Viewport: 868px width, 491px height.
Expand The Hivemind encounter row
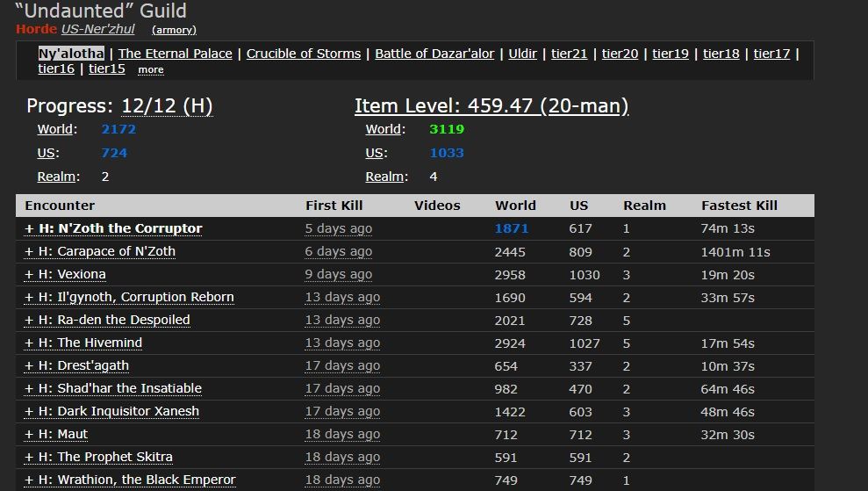point(83,343)
